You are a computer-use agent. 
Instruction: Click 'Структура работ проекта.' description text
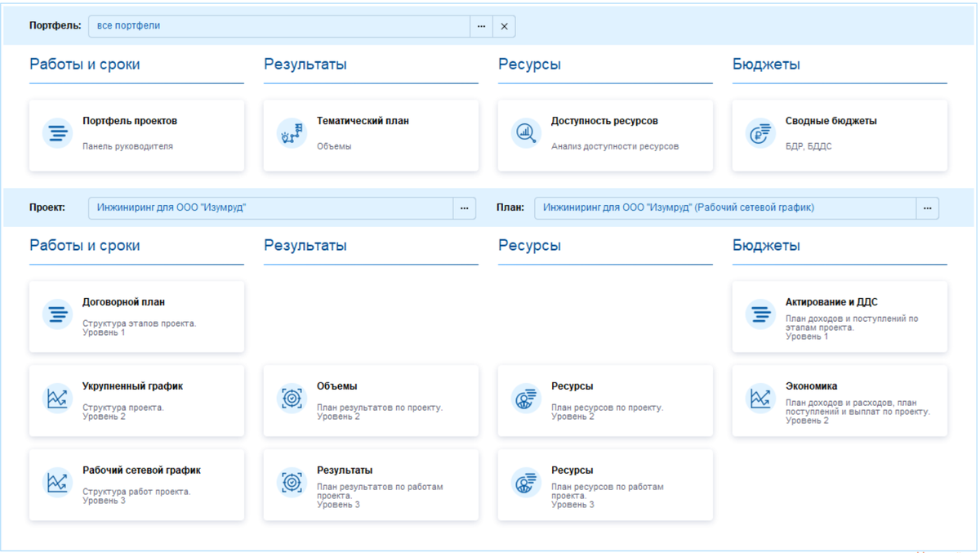click(x=136, y=492)
